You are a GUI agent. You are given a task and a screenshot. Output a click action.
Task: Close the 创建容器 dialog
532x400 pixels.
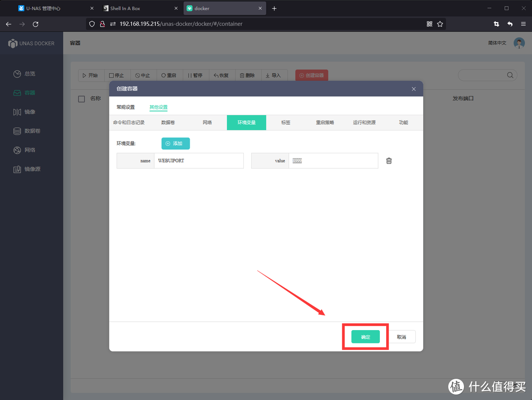(x=414, y=89)
